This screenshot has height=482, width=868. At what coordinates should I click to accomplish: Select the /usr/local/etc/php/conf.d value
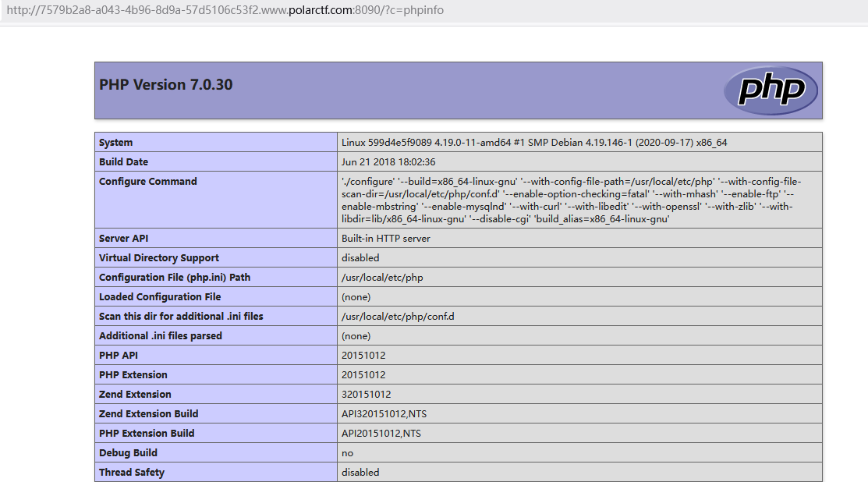(398, 316)
